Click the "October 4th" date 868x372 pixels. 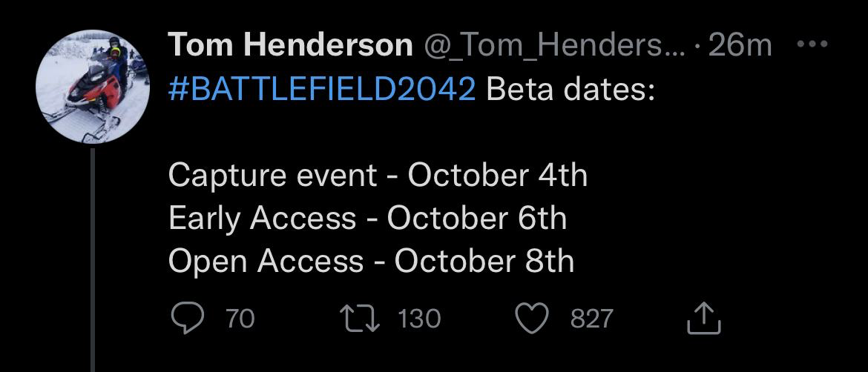(x=497, y=176)
